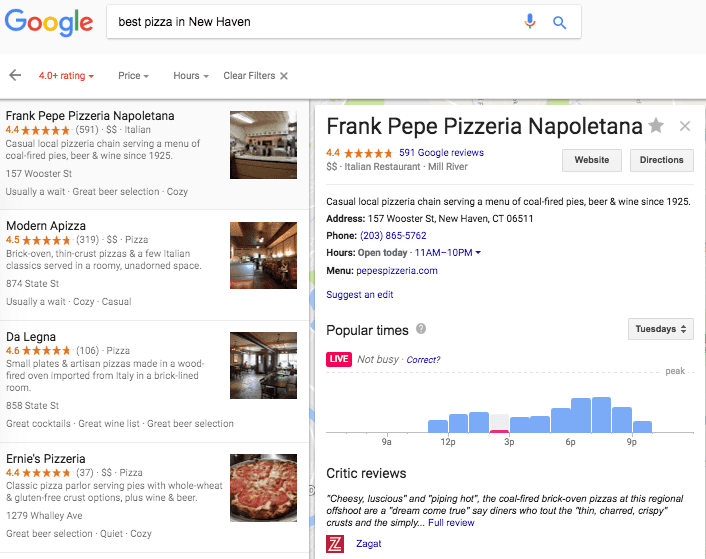Open pepespizzeria.com menu link
This screenshot has width=706, height=559.
pos(397,270)
